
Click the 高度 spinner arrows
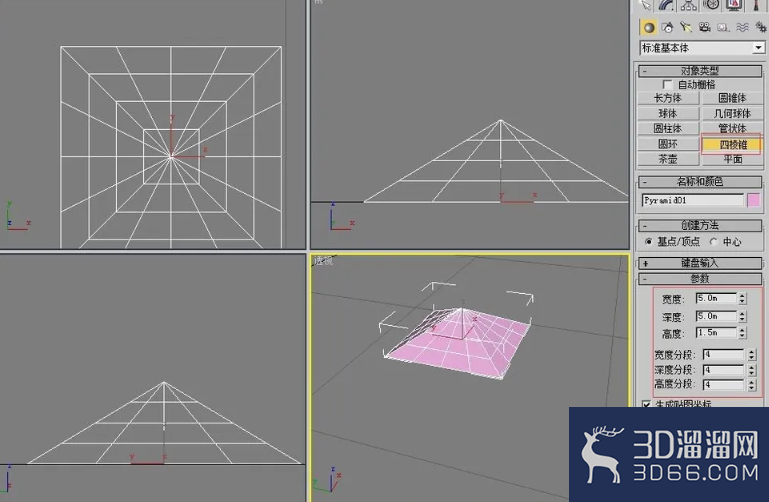(742, 333)
